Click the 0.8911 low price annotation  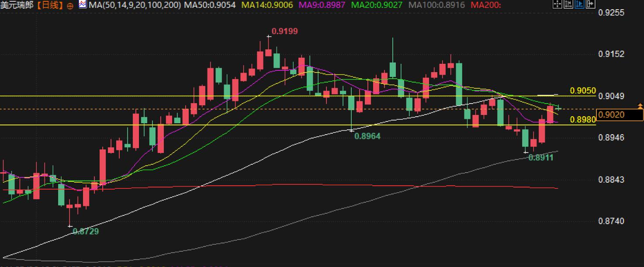[541, 158]
